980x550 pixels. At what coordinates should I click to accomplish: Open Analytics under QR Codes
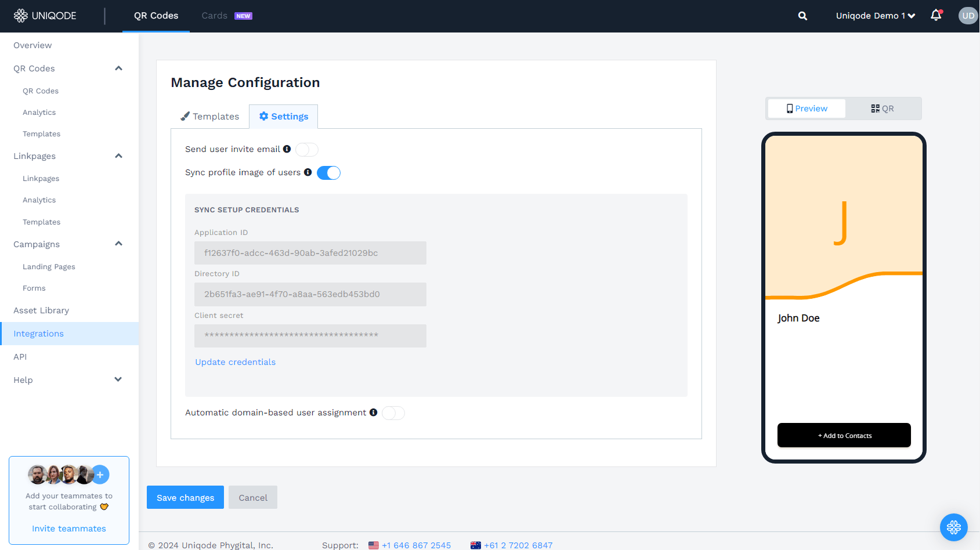[x=39, y=113]
